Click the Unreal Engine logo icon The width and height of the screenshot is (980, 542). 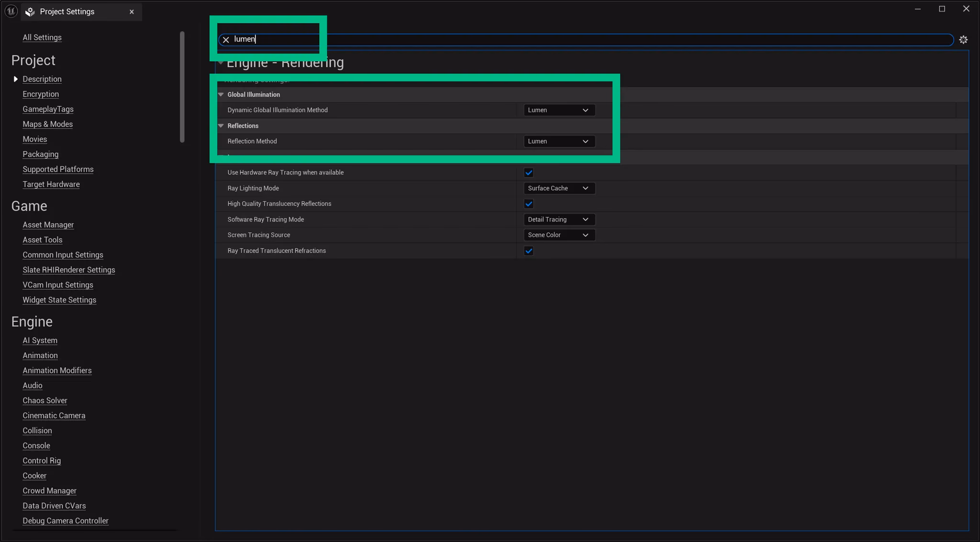click(x=11, y=11)
